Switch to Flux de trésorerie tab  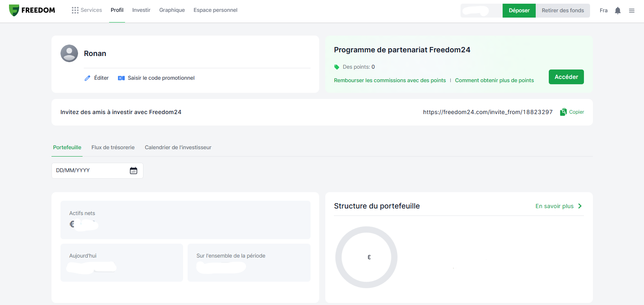[x=113, y=148]
